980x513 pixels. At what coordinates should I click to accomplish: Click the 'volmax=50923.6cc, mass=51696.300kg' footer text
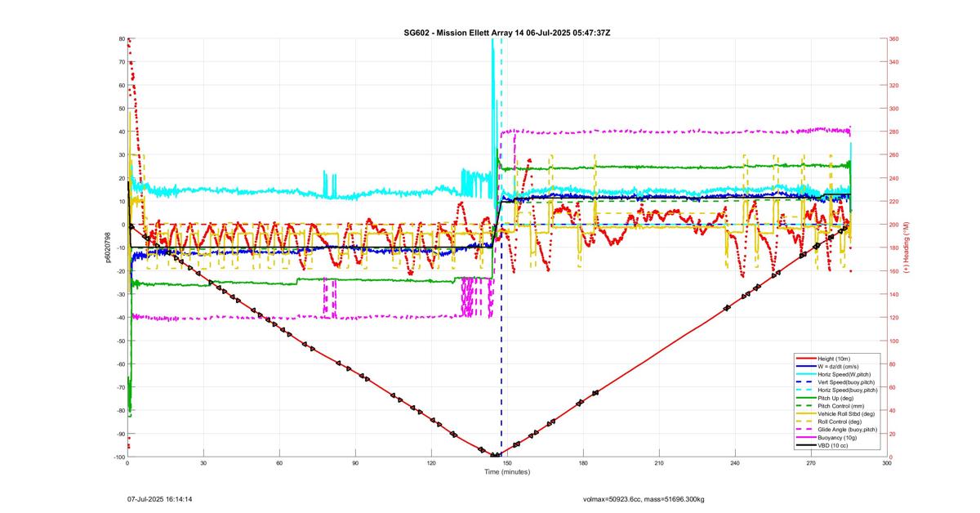pos(644,498)
